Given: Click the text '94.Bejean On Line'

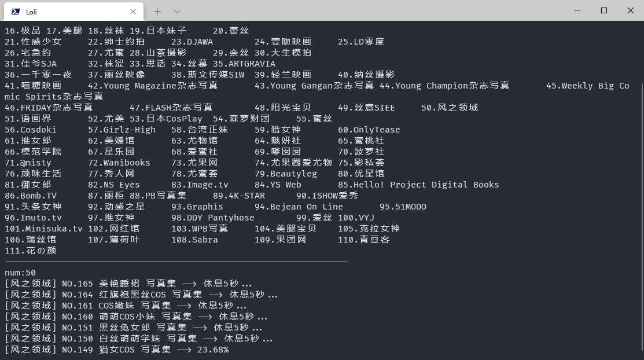Looking at the screenshot, I should coord(299,207).
